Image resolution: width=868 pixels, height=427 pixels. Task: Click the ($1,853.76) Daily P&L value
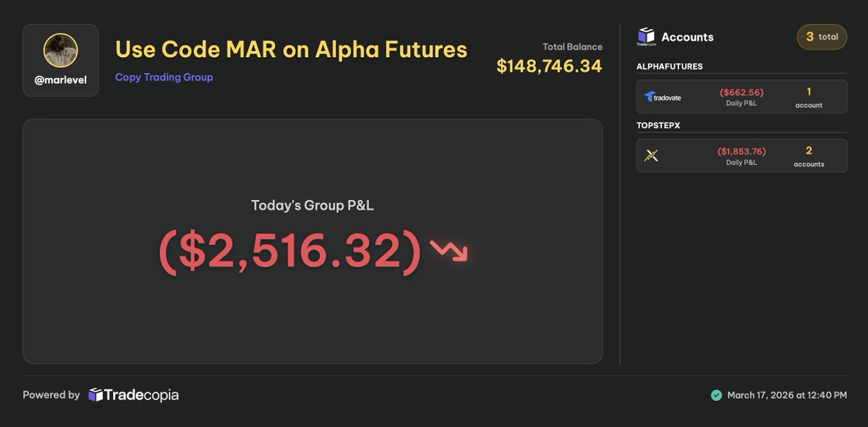pyautogui.click(x=741, y=151)
